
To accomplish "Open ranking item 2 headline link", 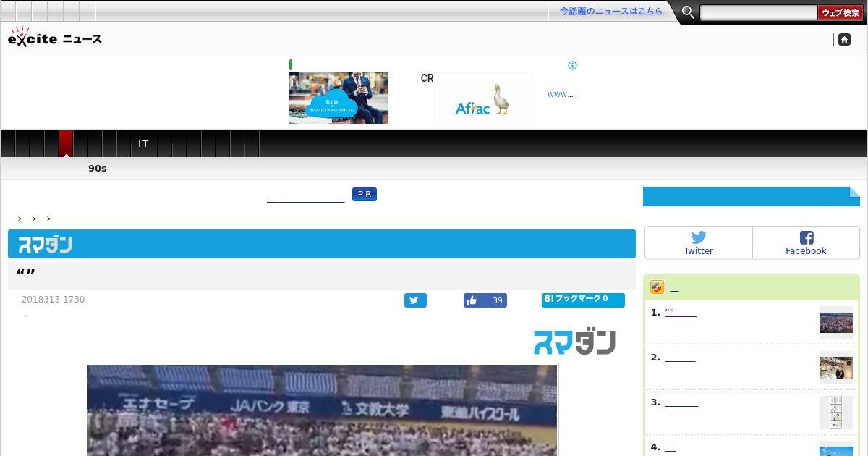I will pyautogui.click(x=680, y=358).
